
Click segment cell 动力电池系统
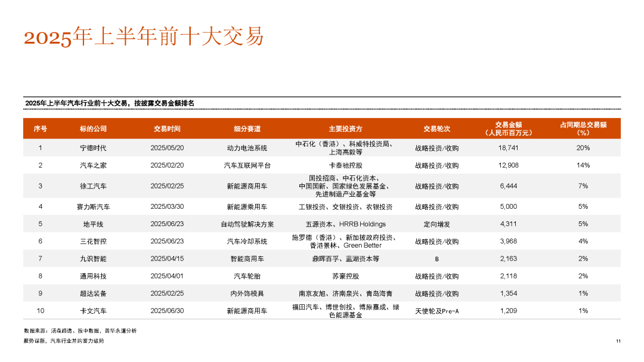pyautogui.click(x=247, y=148)
